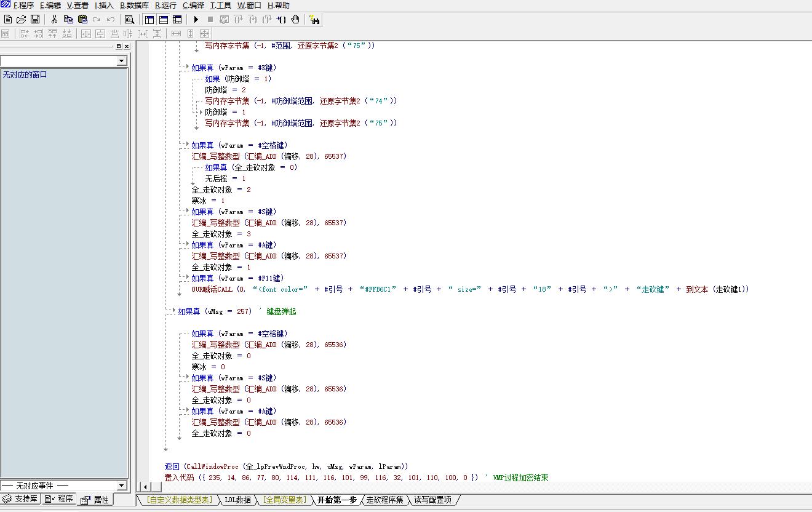Click the same-height resize icon
This screenshot has height=512, width=812.
pos(190,33)
